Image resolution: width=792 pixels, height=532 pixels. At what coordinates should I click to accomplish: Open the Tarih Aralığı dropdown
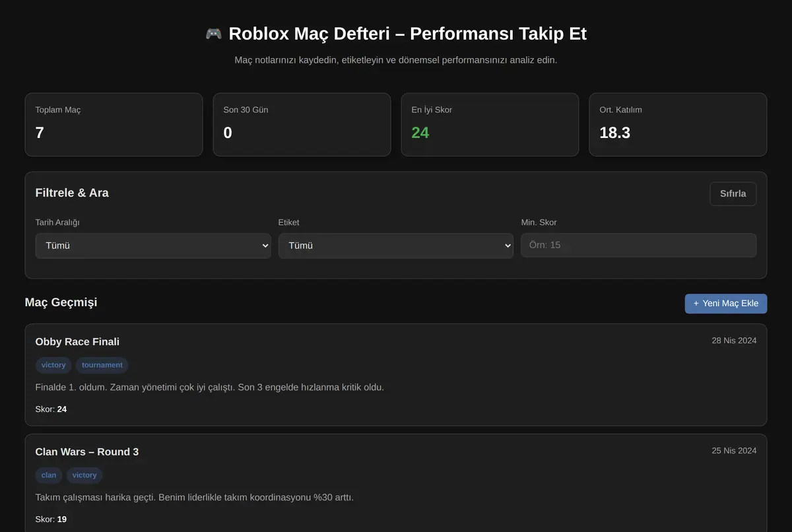(x=153, y=246)
